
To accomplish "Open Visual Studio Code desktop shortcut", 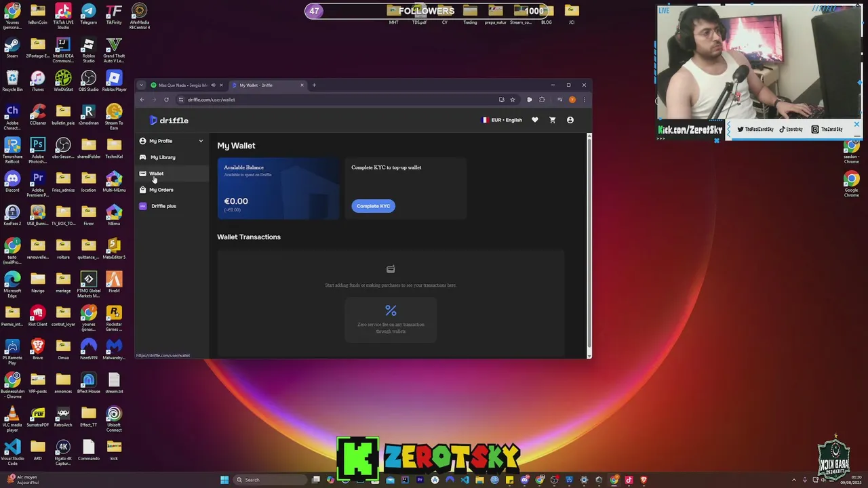I will tap(12, 453).
